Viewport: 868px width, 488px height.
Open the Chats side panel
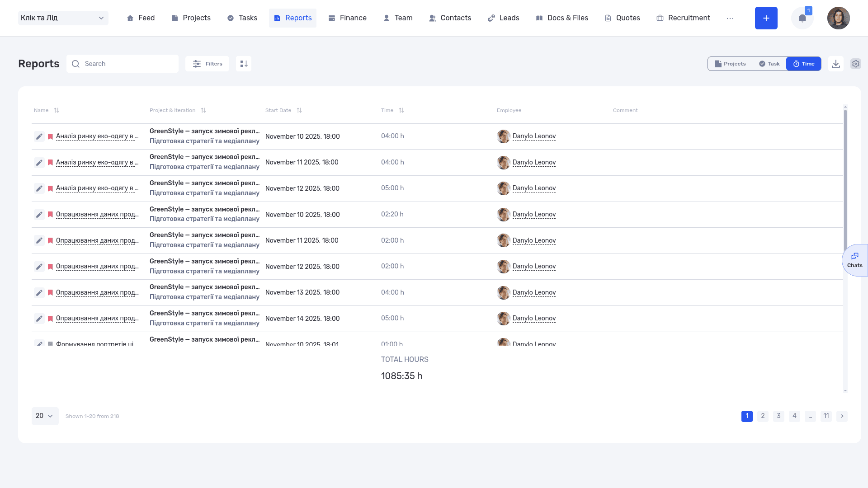click(855, 260)
